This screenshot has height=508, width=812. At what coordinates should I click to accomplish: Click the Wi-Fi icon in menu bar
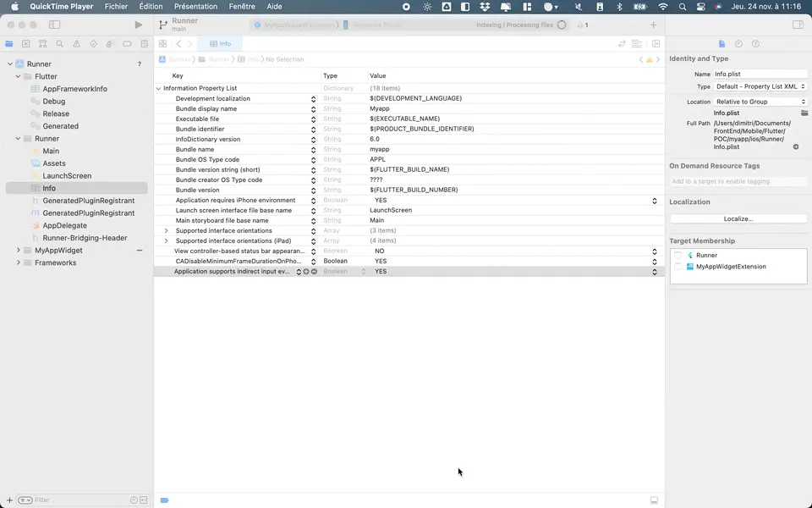pos(663,7)
